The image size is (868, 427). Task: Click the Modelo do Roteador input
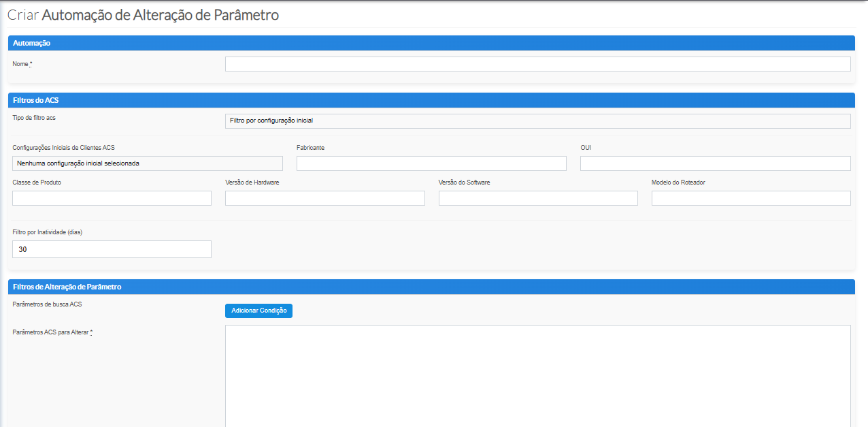[x=751, y=198]
